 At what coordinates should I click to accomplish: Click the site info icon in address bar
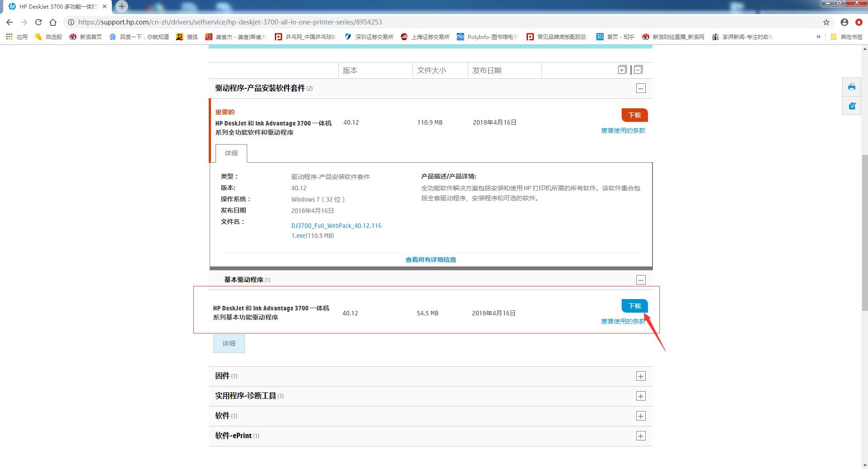coord(71,22)
